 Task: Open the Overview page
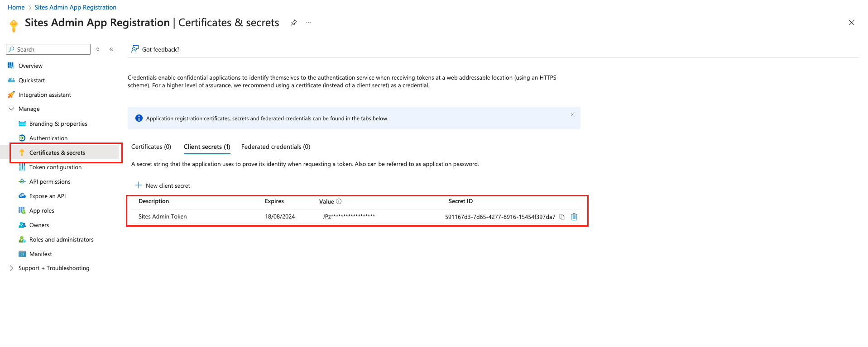30,66
